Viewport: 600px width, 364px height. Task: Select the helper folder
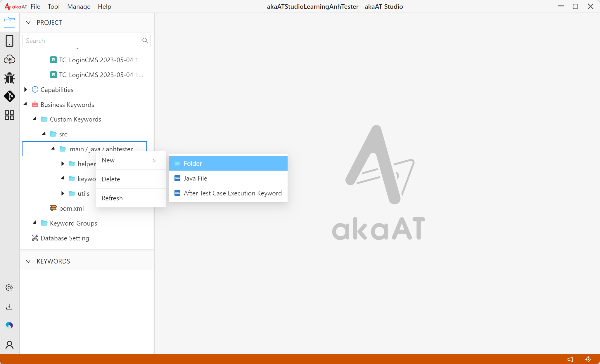click(x=87, y=164)
